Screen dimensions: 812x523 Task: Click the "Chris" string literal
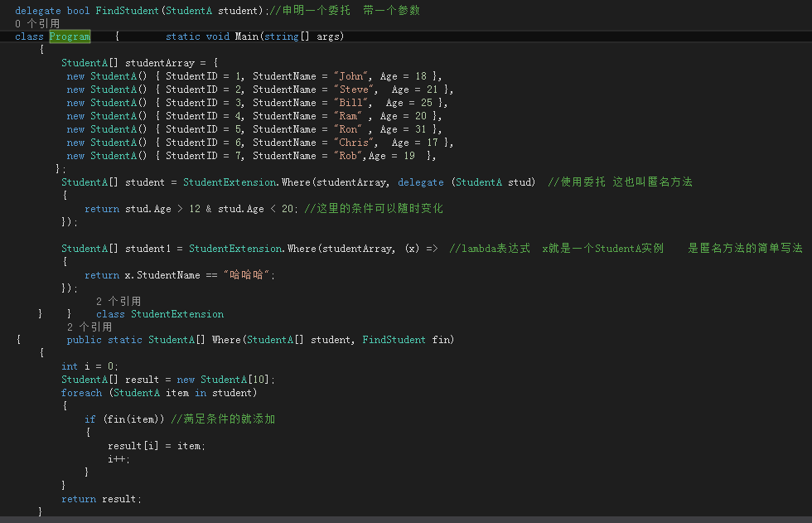click(x=354, y=143)
